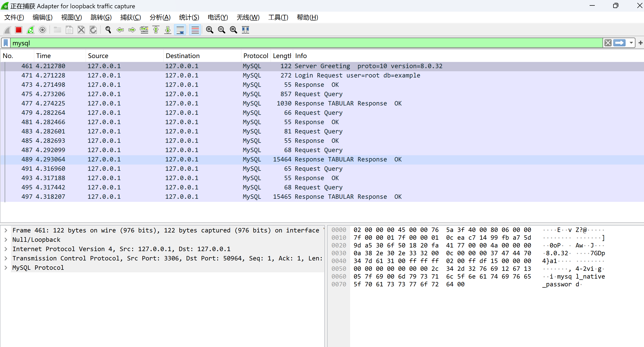
Task: Expand the MySQL Protocol tree item
Action: coord(7,267)
